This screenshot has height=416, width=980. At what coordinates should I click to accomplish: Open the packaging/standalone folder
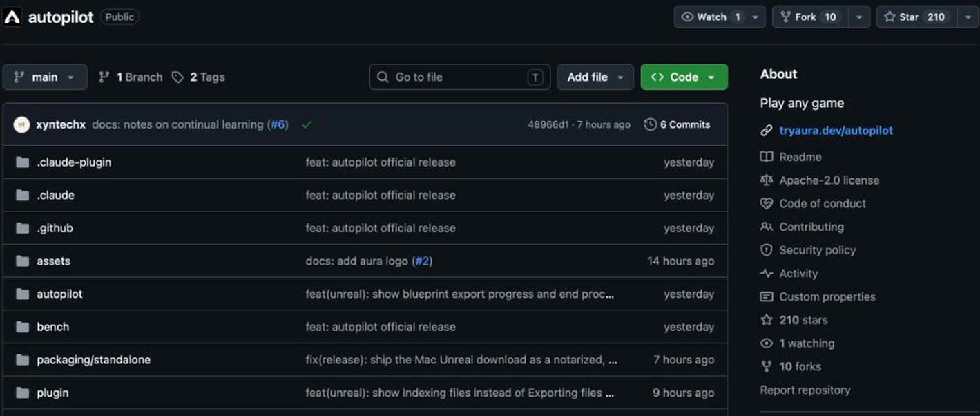(93, 360)
